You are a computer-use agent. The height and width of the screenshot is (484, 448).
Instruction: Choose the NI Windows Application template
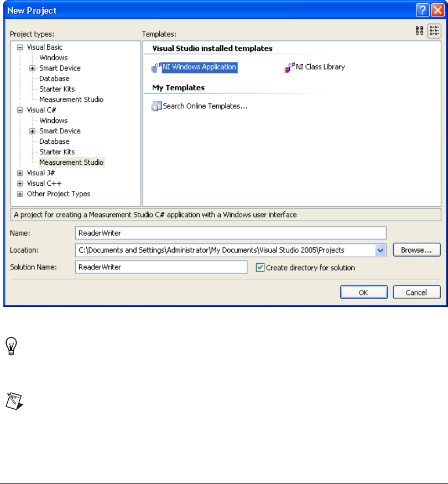200,67
